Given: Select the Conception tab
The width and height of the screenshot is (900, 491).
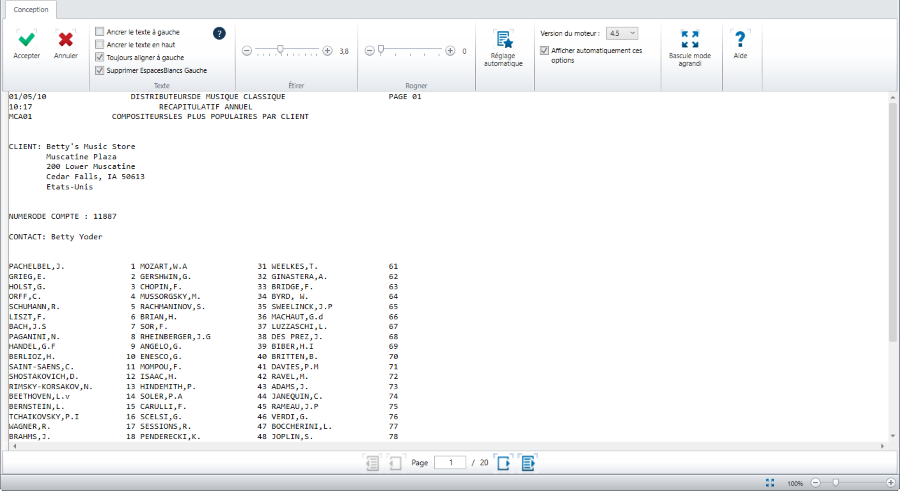Looking at the screenshot, I should pos(30,9).
